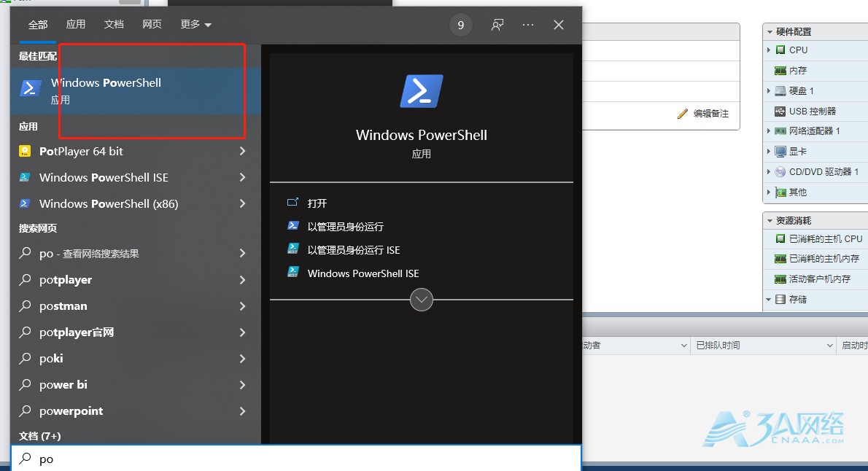The height and width of the screenshot is (471, 868).
Task: Click the 文档 (7+) section heading
Action: pos(40,436)
